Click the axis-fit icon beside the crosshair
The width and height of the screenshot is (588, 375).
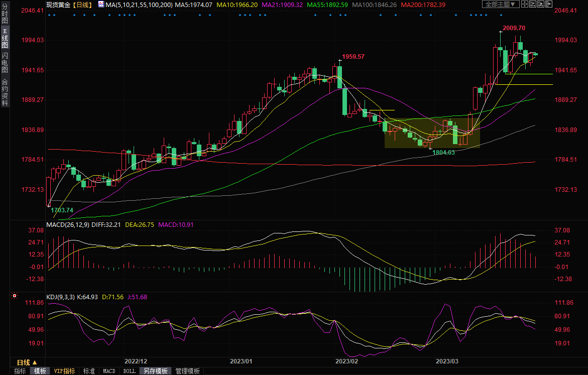pos(533,5)
